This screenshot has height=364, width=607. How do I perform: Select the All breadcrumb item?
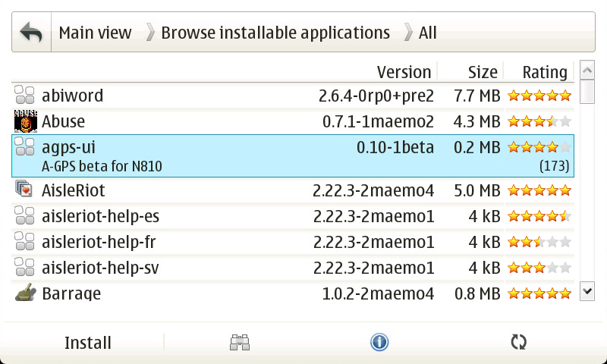click(x=427, y=33)
